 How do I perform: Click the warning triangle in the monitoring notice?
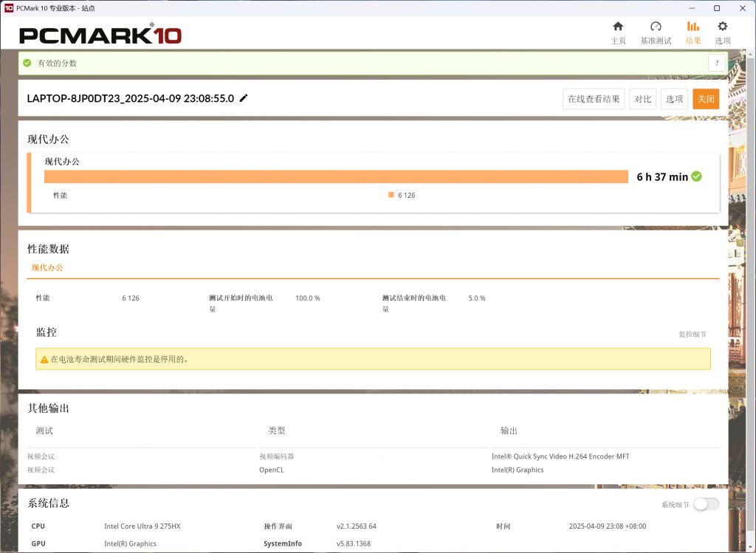(x=44, y=359)
